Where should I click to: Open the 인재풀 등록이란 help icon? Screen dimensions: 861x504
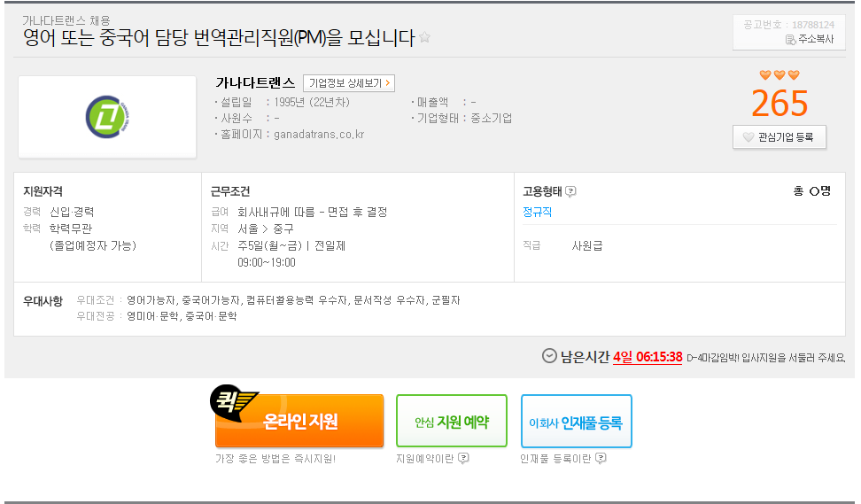click(601, 458)
